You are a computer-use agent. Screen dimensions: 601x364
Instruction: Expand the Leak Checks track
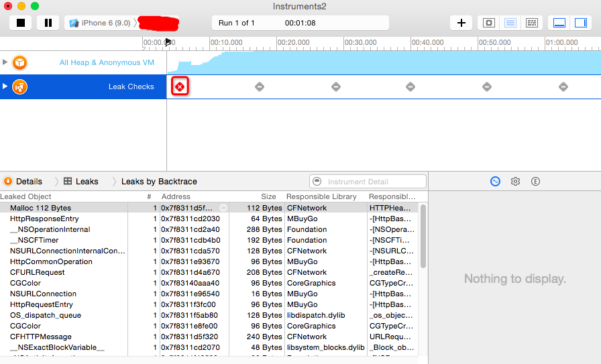(5, 86)
